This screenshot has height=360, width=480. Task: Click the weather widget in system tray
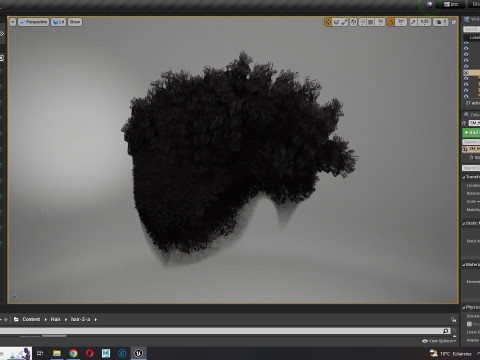click(x=451, y=353)
